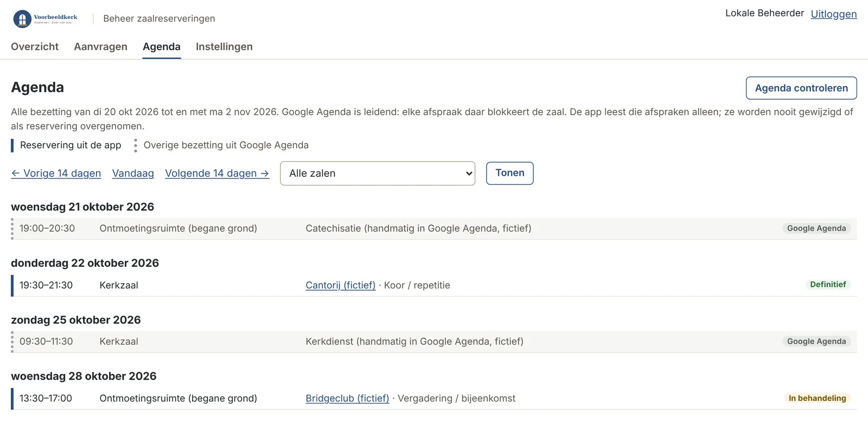Go to the Instellingen tab
Image resolution: width=868 pixels, height=430 pixels.
coord(224,47)
